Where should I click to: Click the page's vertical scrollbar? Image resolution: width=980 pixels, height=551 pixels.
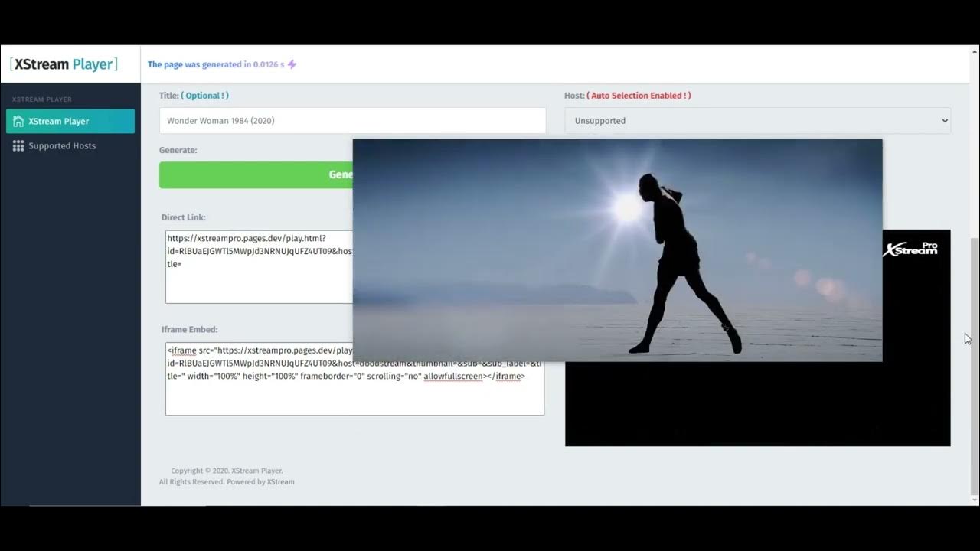tap(975, 366)
